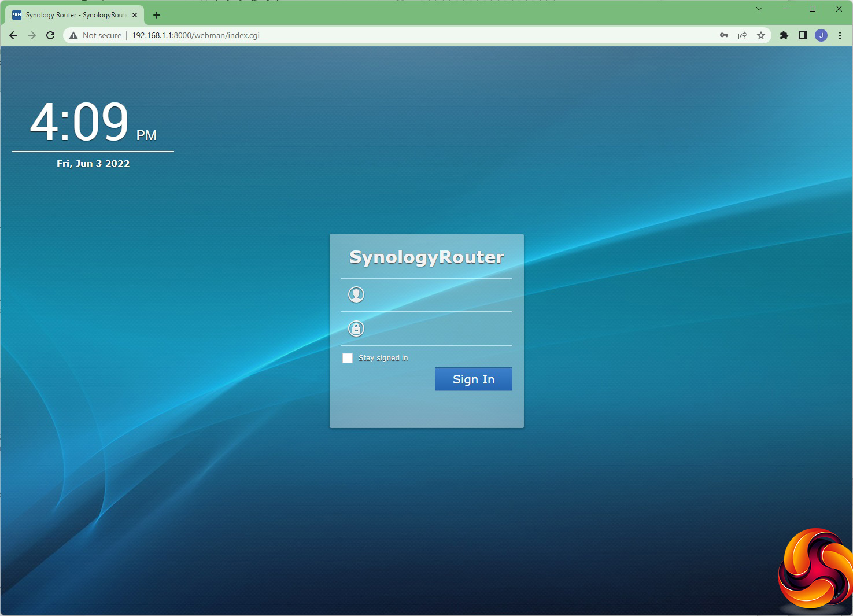Maximize the Chrome window
The image size is (853, 616).
pos(813,9)
